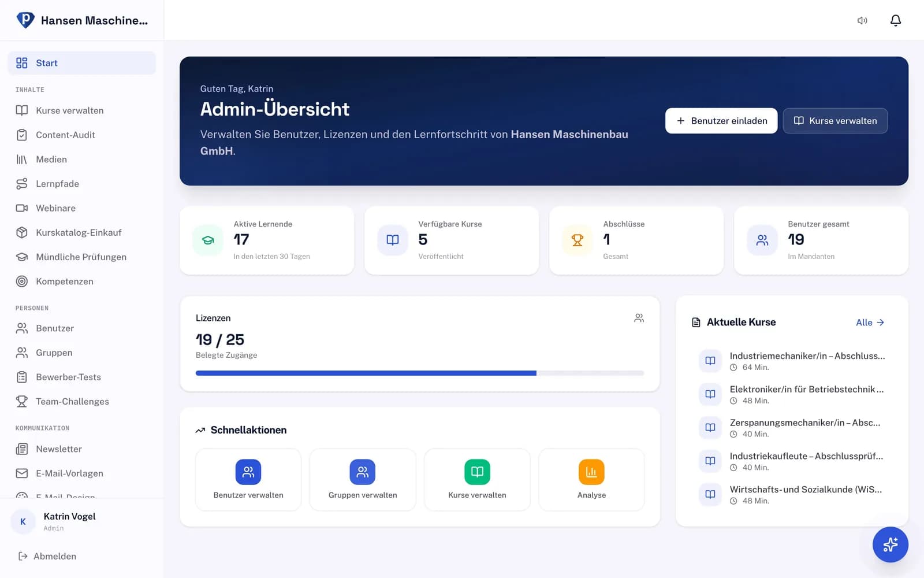Click the graduation cap icon for Aktive Lernende
Viewport: 924px width, 578px height.
coord(208,240)
